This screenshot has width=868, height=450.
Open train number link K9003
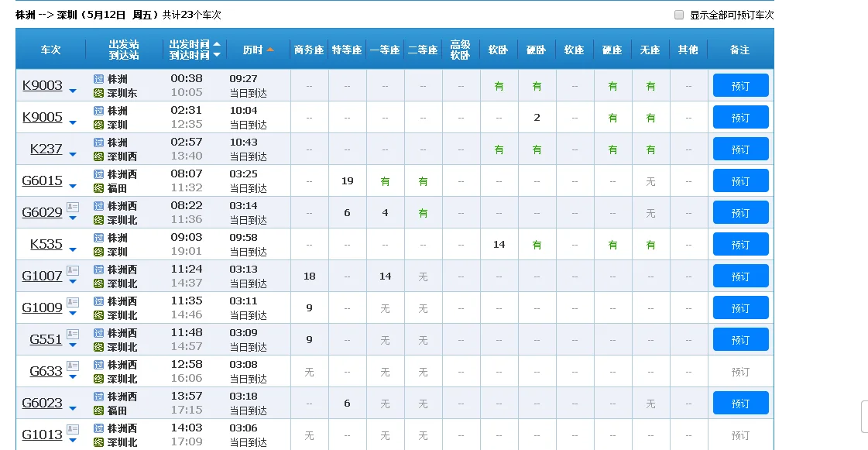coord(42,85)
